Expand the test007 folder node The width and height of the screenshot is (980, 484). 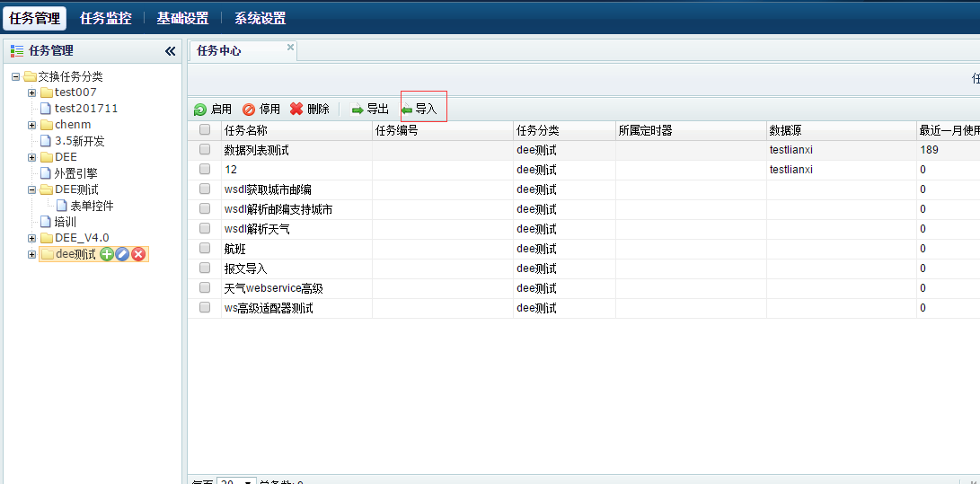(x=32, y=92)
